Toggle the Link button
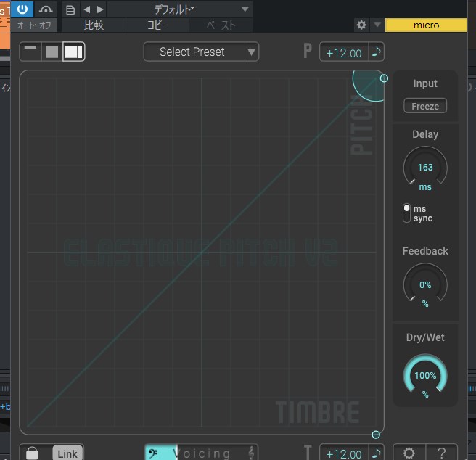This screenshot has height=460, width=476. pyautogui.click(x=67, y=453)
